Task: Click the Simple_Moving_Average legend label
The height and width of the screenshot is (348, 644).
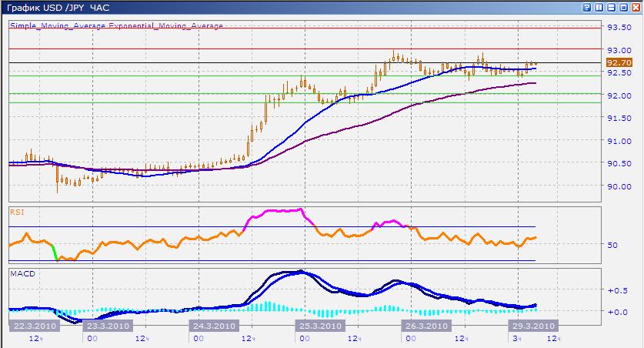Action: click(x=58, y=26)
